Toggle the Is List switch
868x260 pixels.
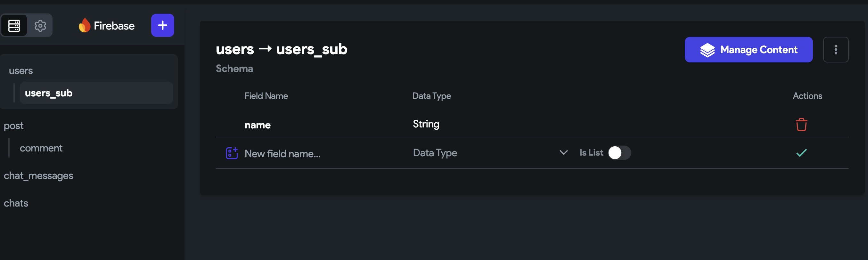[619, 152]
